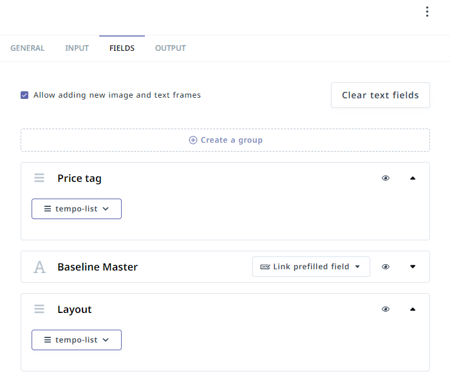The width and height of the screenshot is (450, 392).
Task: Toggle visibility of Baseline Master field
Action: (x=385, y=267)
